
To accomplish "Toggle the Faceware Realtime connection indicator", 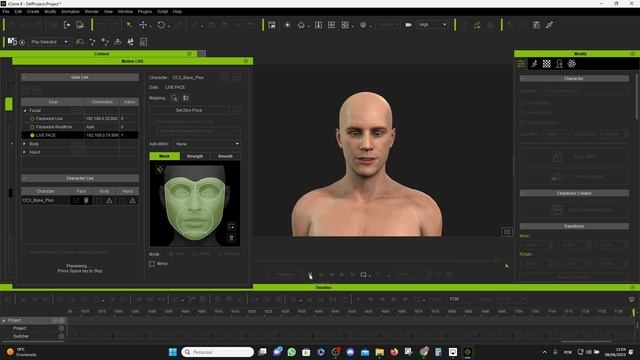I will click(x=32, y=127).
